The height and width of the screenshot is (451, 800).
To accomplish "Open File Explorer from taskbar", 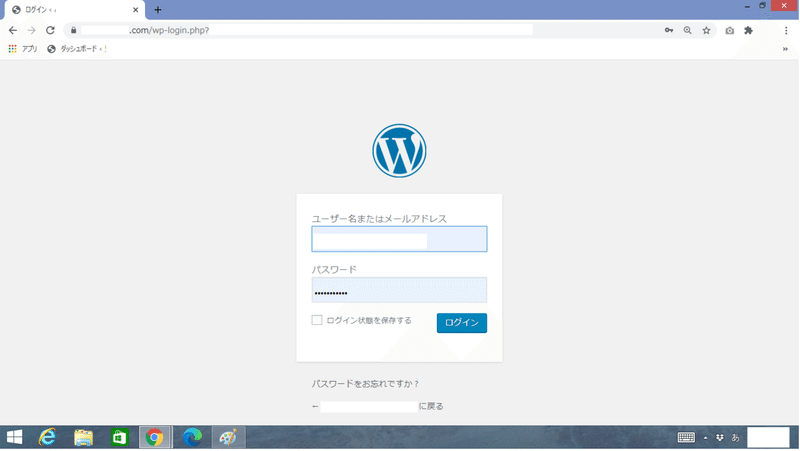I will pos(83,437).
